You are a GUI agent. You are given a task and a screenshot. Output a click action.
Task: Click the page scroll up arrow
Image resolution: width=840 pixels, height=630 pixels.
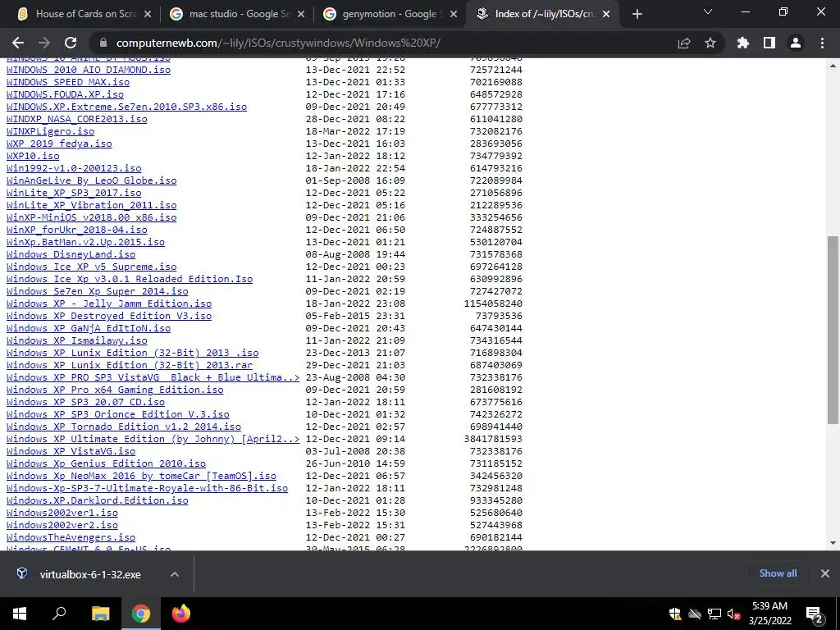(x=833, y=66)
